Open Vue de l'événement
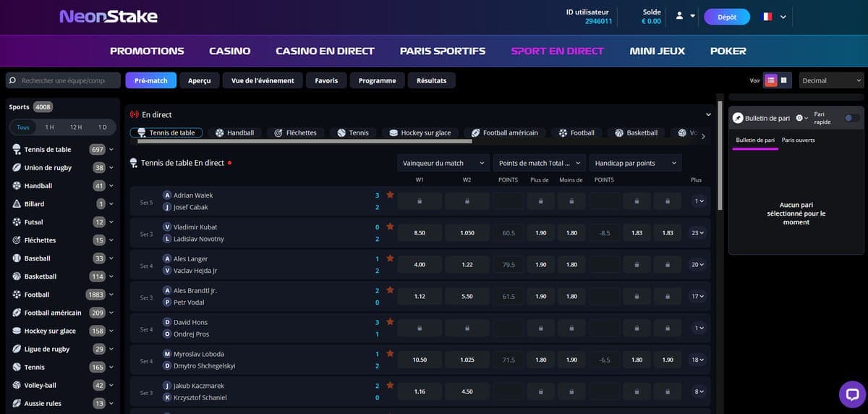This screenshot has height=414, width=868. [x=263, y=80]
